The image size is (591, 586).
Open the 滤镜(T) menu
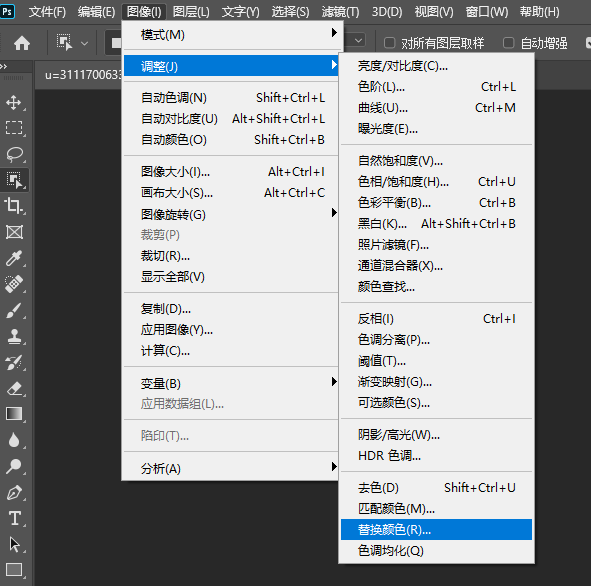(x=340, y=12)
